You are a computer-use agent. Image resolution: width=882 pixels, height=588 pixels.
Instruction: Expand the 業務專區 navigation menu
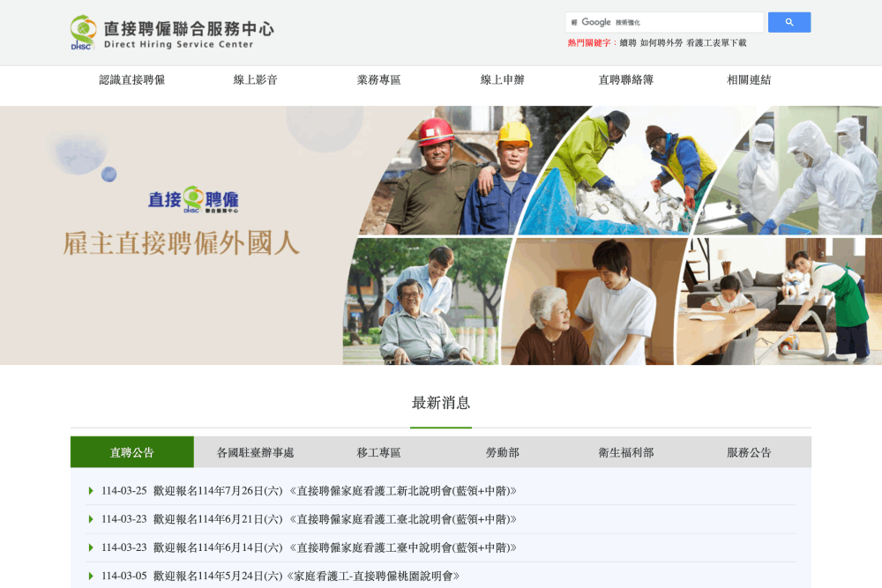pos(379,80)
